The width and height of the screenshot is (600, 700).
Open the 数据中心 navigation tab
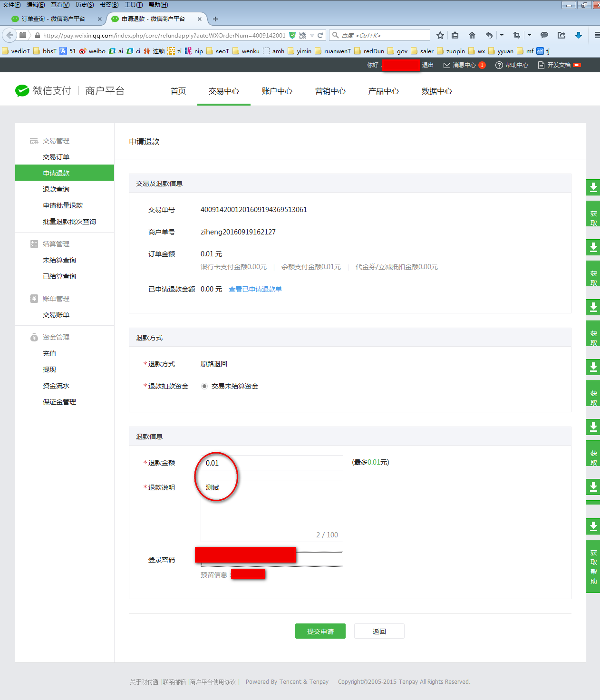[x=437, y=91]
